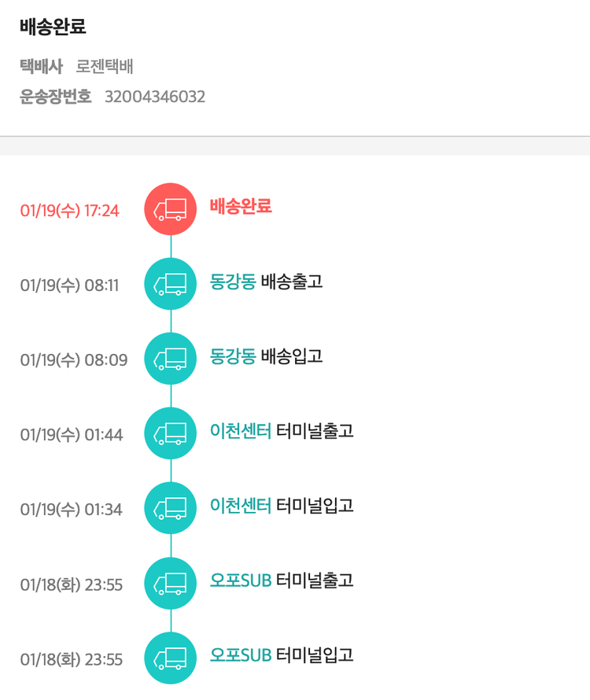
Task: Click truck icon beside 이천센터 터미널출고
Action: click(170, 433)
